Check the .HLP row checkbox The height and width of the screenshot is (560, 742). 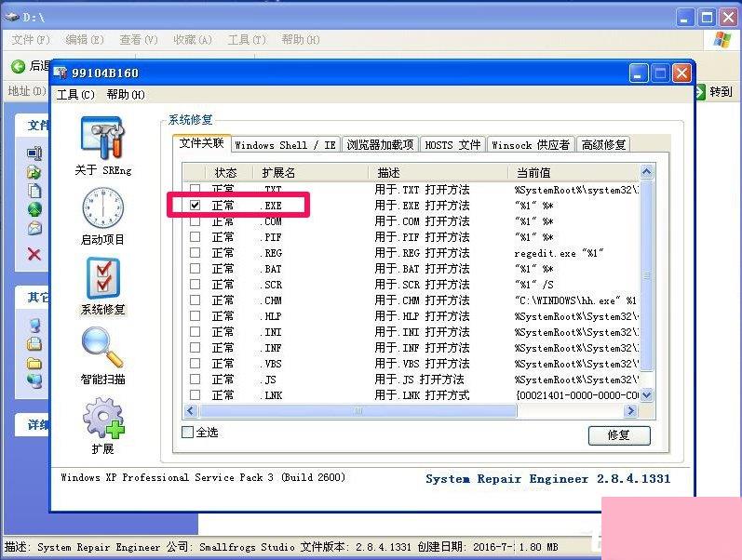tap(195, 316)
